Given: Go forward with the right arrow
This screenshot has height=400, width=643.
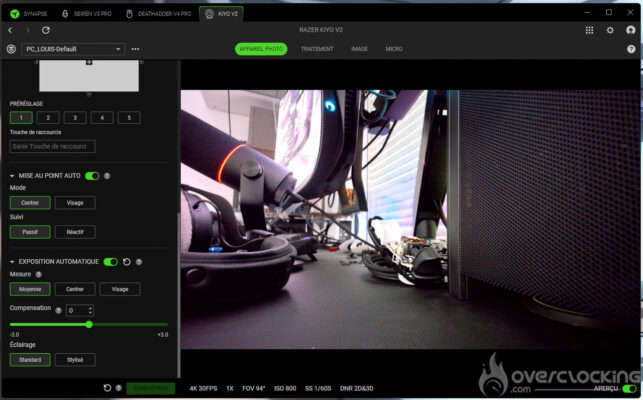Looking at the screenshot, I should pyautogui.click(x=27, y=30).
